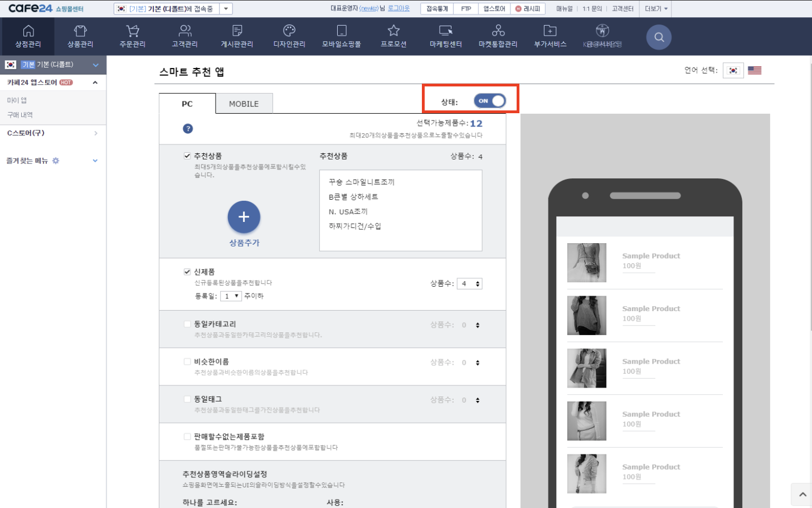Select 하찌가디건/수입 in recommended list

pos(355,226)
